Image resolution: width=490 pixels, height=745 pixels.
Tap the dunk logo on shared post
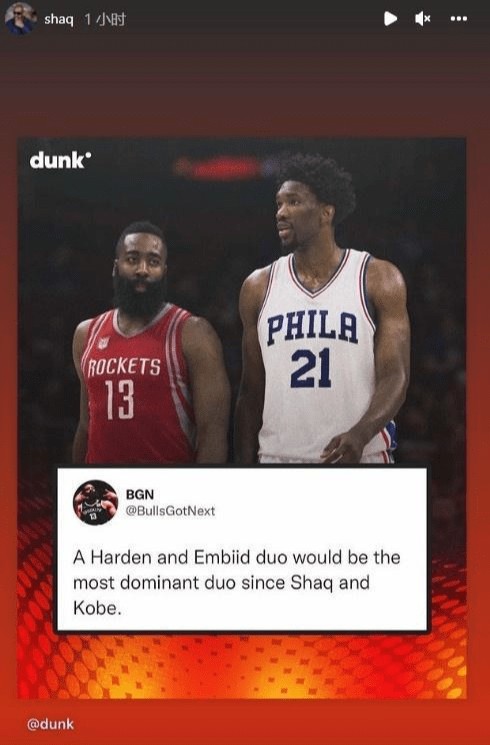click(x=60, y=161)
